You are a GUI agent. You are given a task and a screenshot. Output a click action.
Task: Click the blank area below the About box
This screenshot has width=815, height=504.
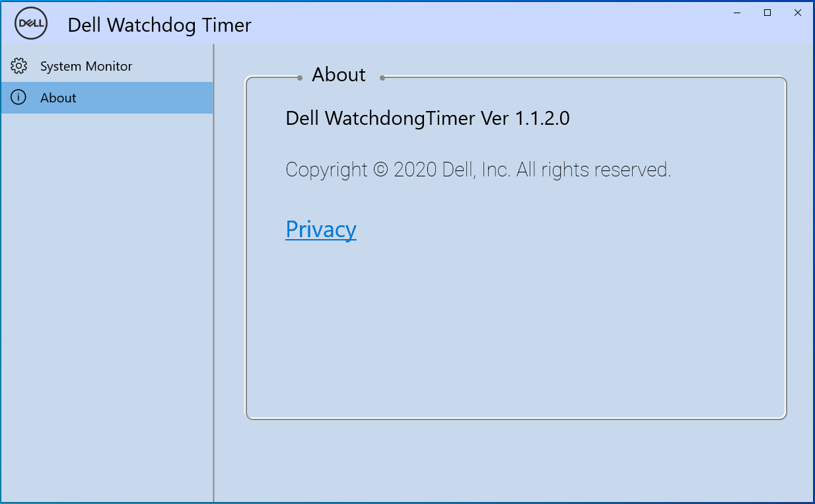click(515, 459)
